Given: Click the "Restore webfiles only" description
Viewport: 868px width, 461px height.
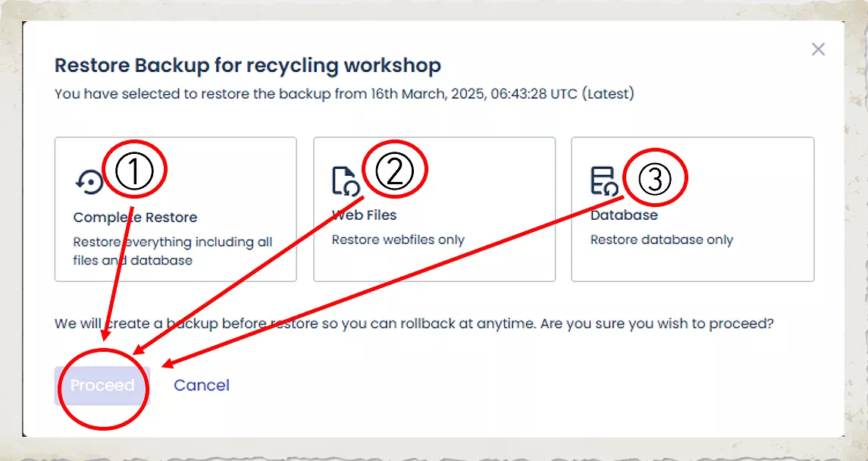Looking at the screenshot, I should pyautogui.click(x=398, y=240).
